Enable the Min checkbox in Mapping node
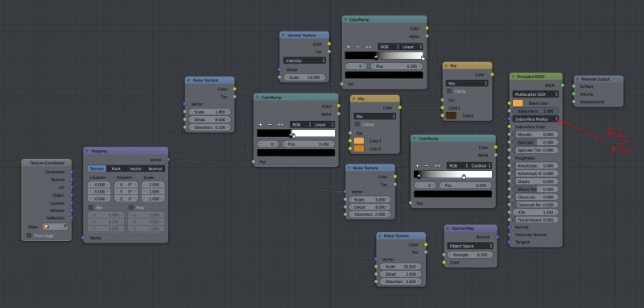The image size is (644, 308). (x=91, y=207)
